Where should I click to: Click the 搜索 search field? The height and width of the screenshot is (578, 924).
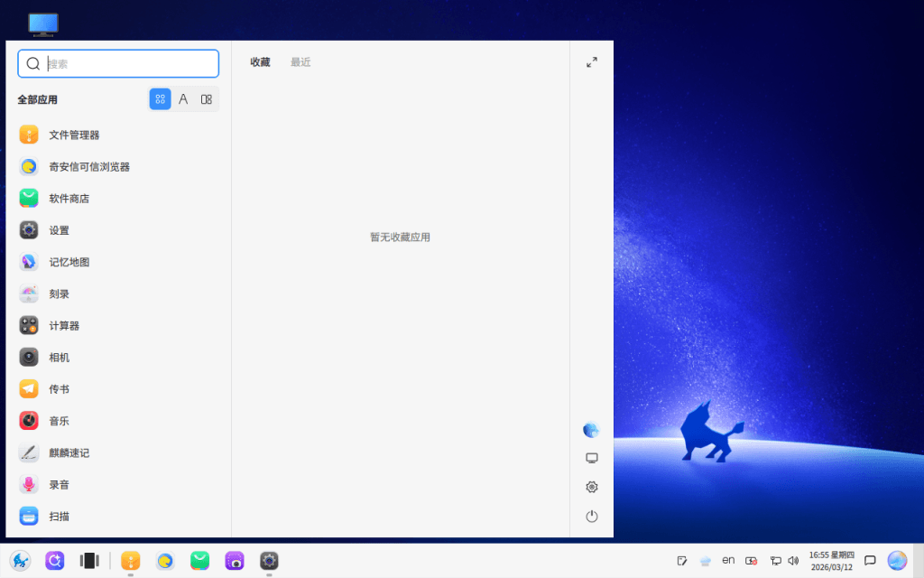pyautogui.click(x=118, y=64)
